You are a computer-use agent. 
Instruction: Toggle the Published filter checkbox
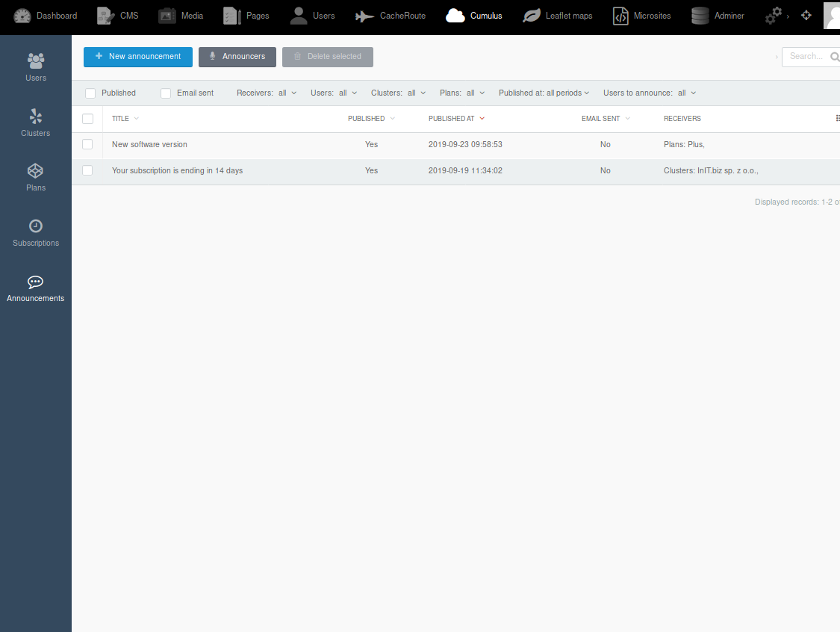90,93
